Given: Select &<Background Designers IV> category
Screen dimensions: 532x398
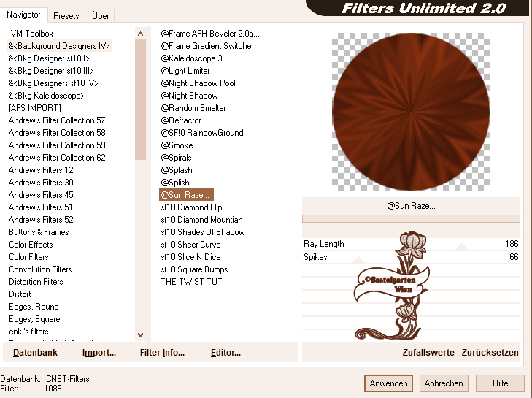Looking at the screenshot, I should pos(59,46).
